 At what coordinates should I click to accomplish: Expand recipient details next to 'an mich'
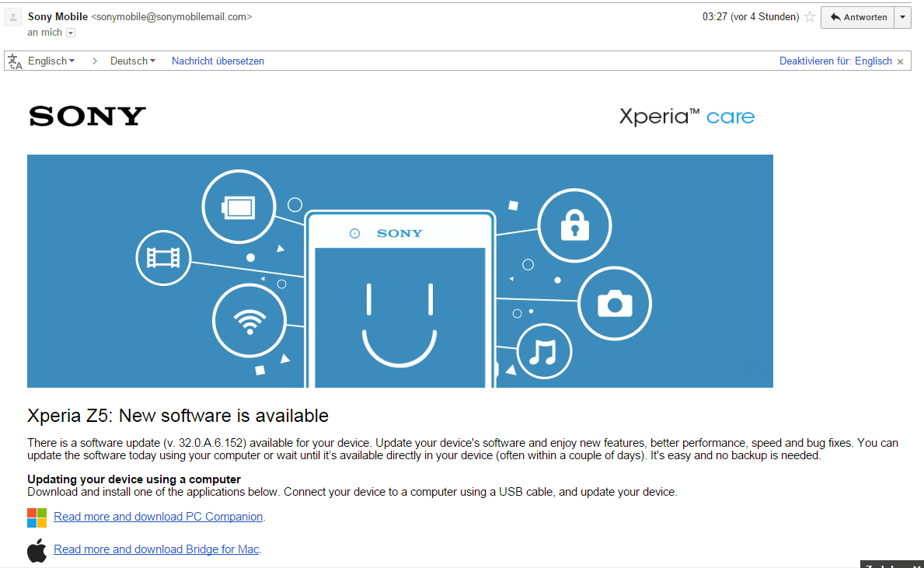tap(71, 33)
